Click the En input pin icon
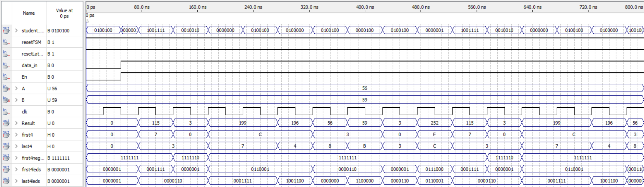 [6, 77]
